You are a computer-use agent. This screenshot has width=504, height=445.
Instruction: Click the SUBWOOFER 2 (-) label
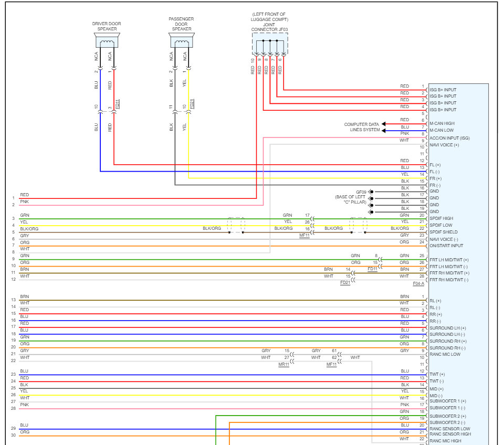tap(447, 423)
